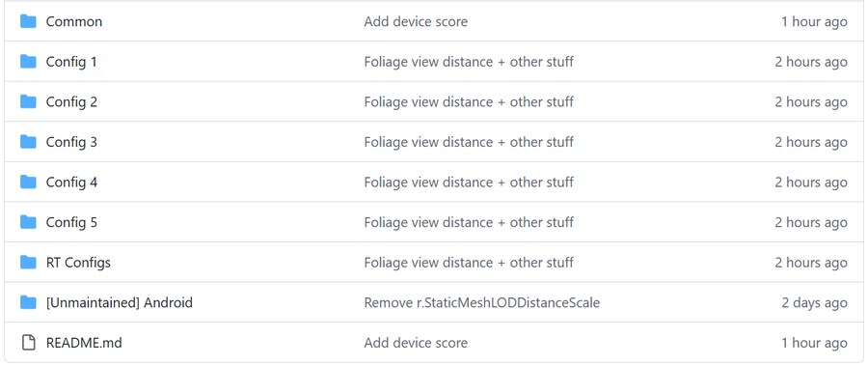Click the Config 3 folder icon
This screenshot has height=366, width=868.
(x=28, y=142)
